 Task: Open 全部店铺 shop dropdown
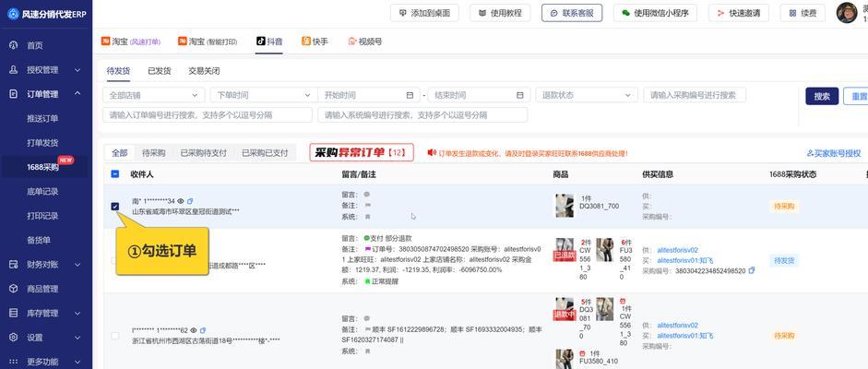(x=153, y=95)
